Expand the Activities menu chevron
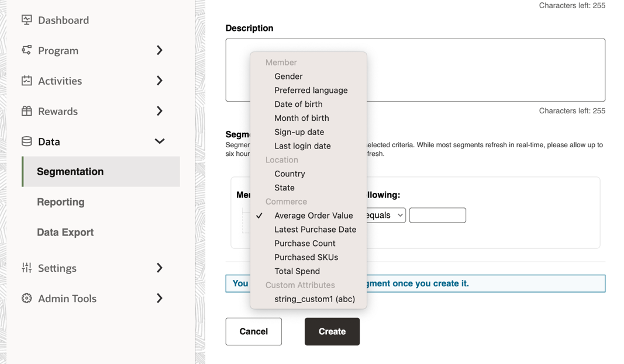The width and height of the screenshot is (624, 364). pyautogui.click(x=160, y=81)
